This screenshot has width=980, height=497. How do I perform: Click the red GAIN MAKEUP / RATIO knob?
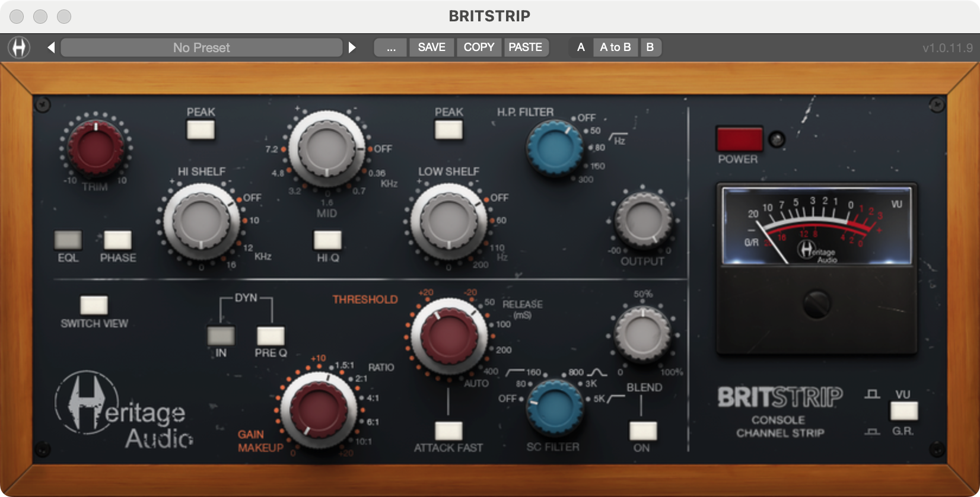point(319,410)
